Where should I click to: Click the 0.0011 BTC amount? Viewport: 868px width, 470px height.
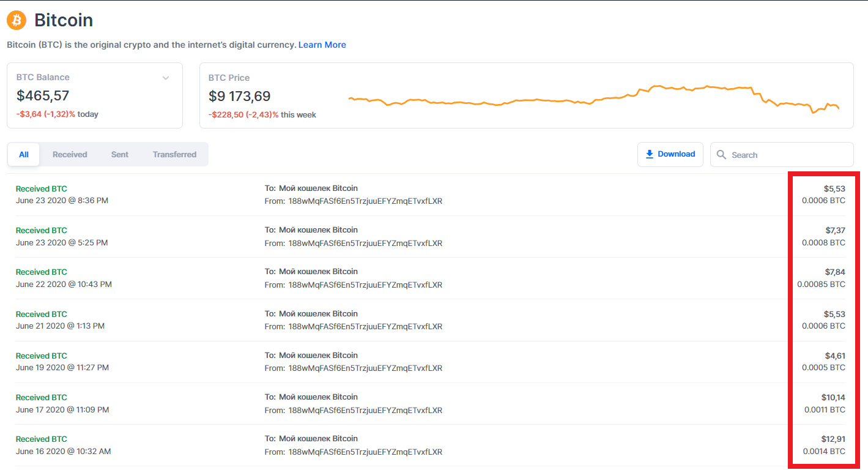pos(825,409)
